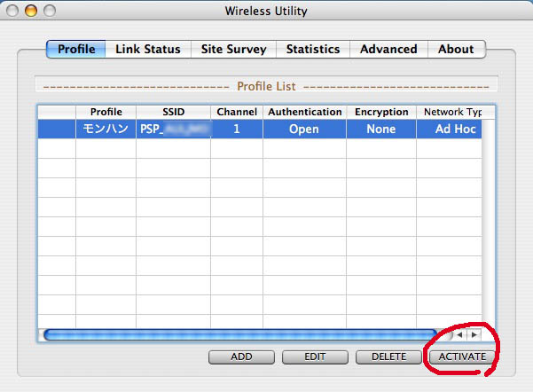The height and width of the screenshot is (392, 533).
Task: Click the Encryption column header
Action: (x=380, y=113)
